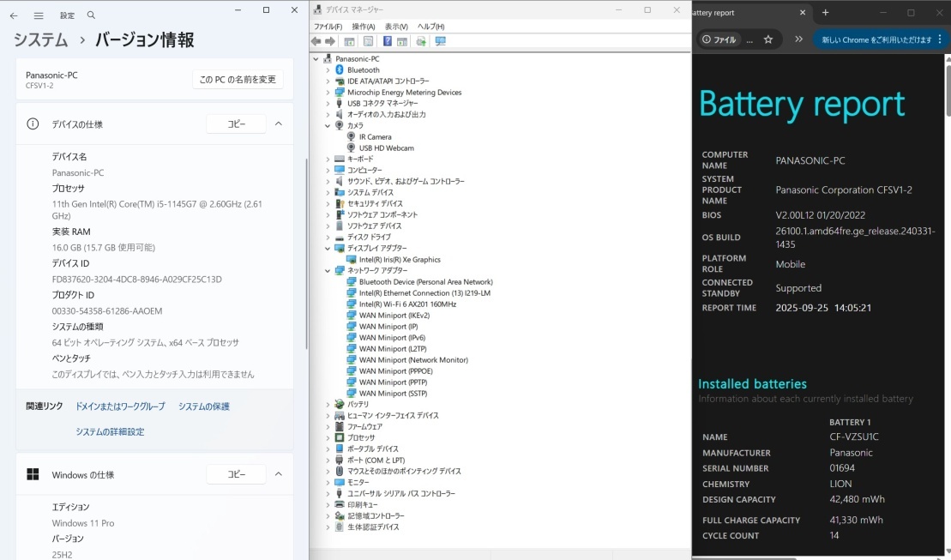Screen dimensions: 951x560
Task: Click the Device Manager properties toolbar icon
Action: (368, 41)
